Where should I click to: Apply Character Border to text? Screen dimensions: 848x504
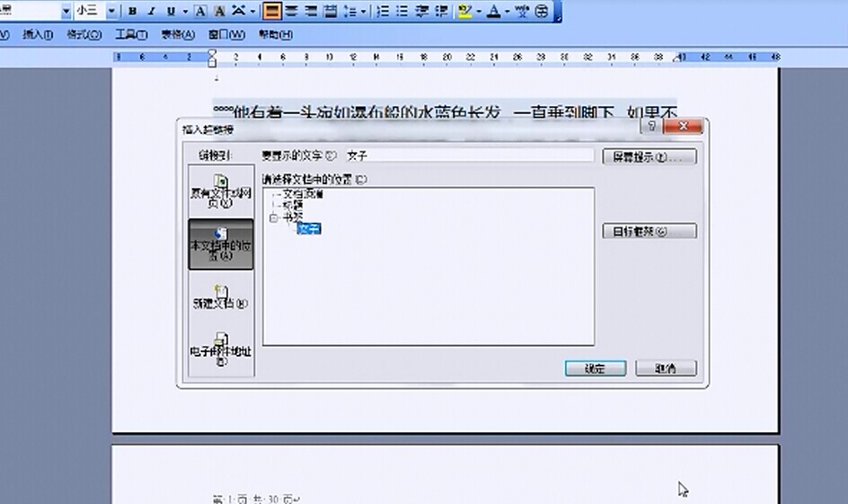pos(200,11)
